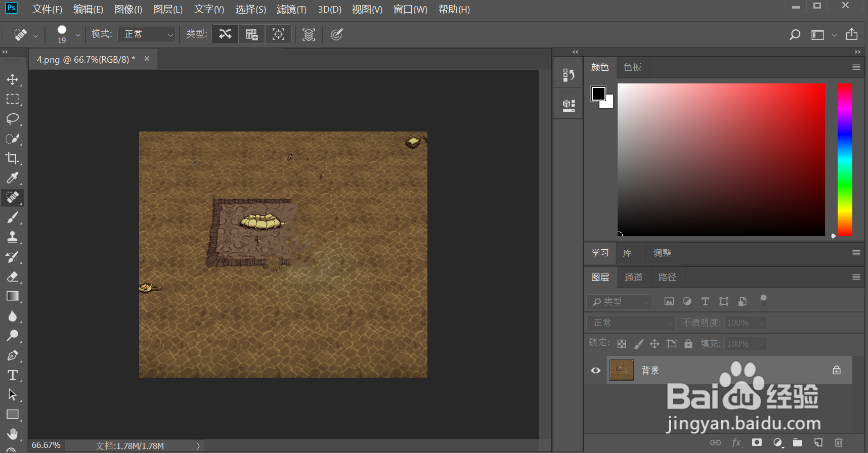Open the layer filter 类型 dropdown
This screenshot has height=453, width=868.
pyautogui.click(x=620, y=302)
